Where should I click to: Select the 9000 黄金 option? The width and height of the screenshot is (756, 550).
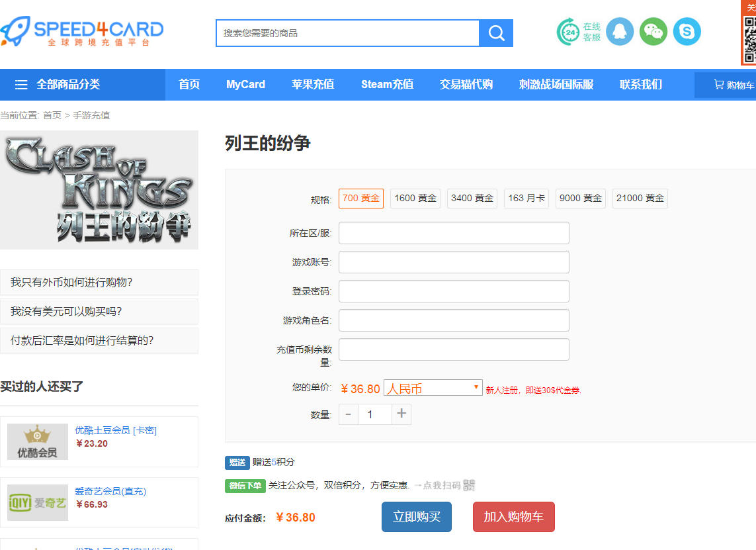click(x=581, y=199)
